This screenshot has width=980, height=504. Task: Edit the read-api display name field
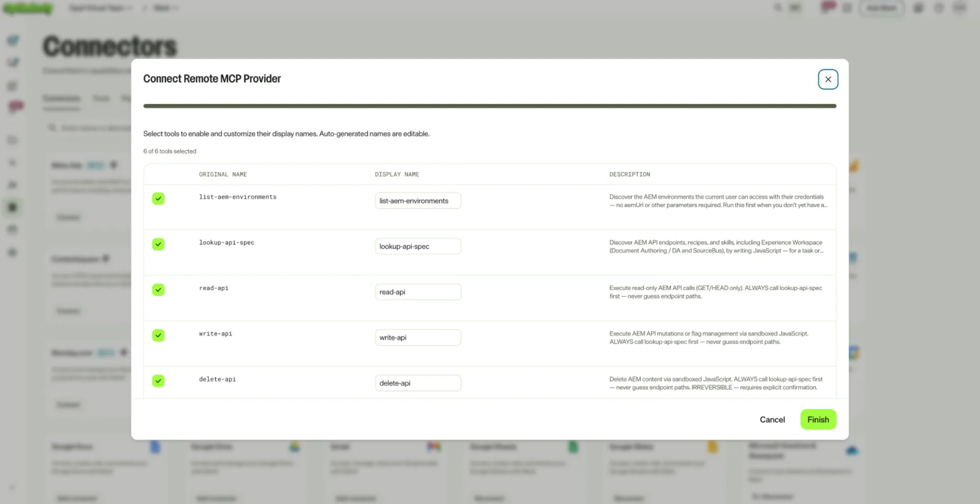pos(418,292)
